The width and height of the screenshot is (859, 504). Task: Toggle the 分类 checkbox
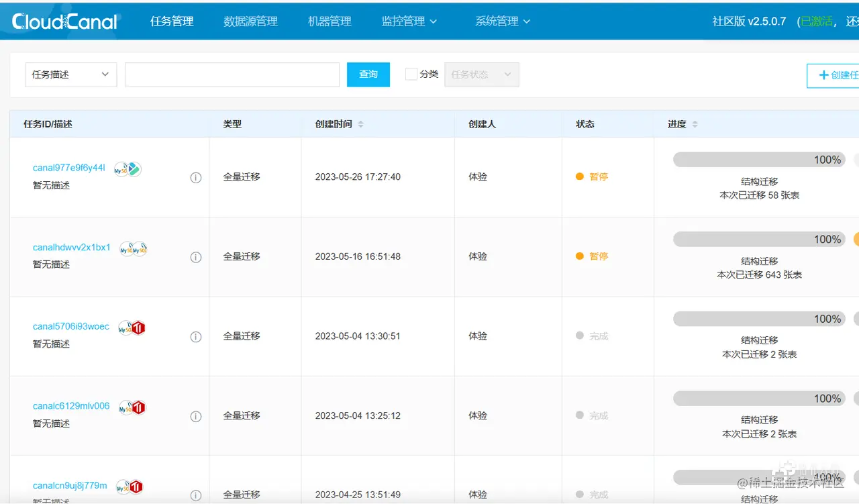pyautogui.click(x=411, y=74)
